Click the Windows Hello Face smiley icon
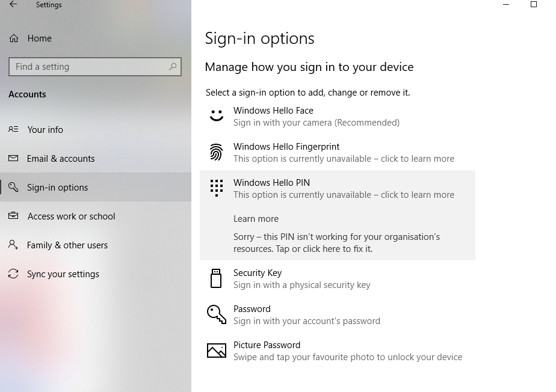This screenshot has height=392, width=556. click(x=216, y=115)
